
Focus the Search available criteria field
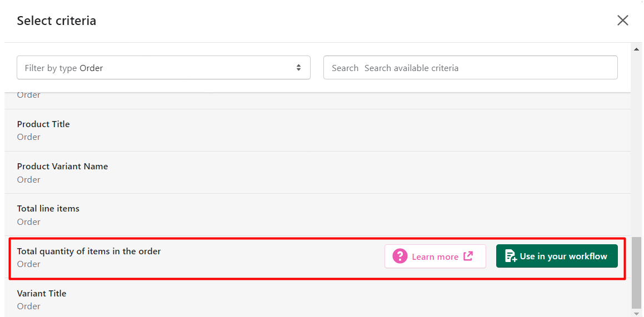[471, 68]
